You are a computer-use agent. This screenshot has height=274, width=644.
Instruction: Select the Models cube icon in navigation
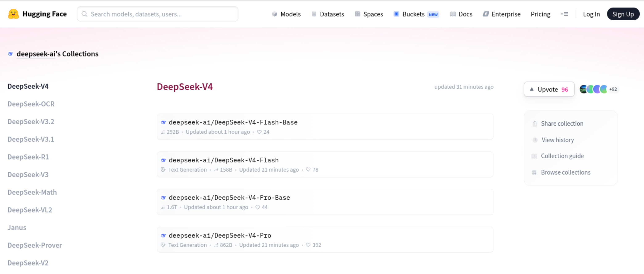274,14
